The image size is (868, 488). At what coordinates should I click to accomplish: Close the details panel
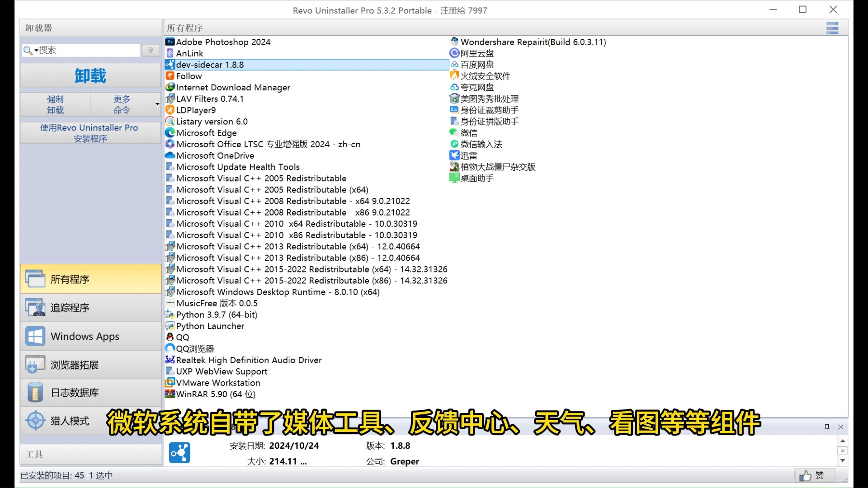coord(841,427)
